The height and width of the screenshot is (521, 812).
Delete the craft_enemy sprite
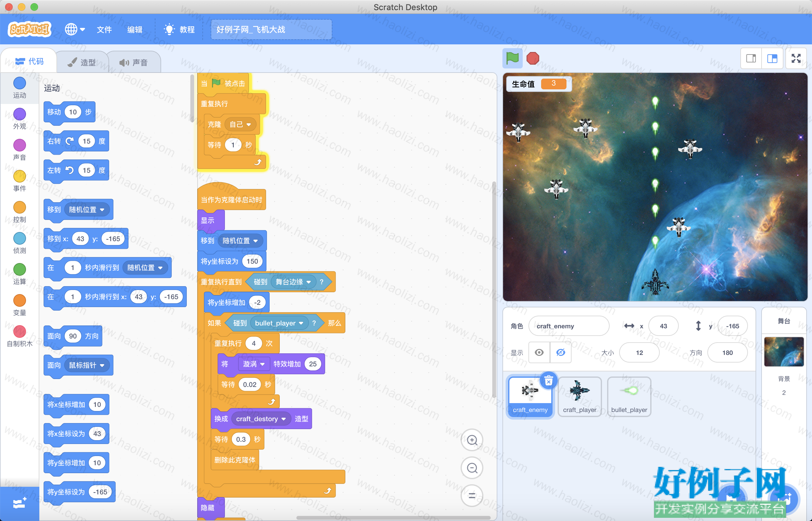point(548,380)
